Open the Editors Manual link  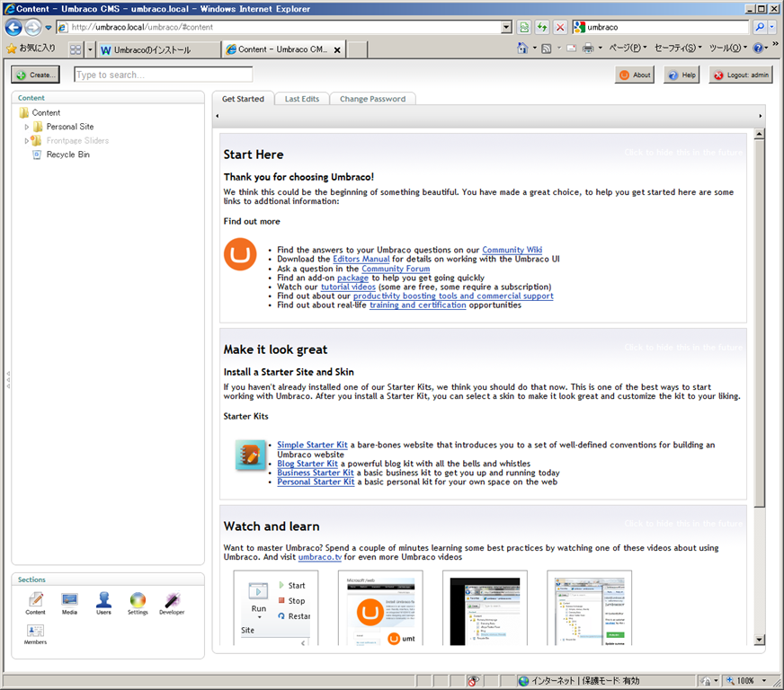[x=361, y=259]
